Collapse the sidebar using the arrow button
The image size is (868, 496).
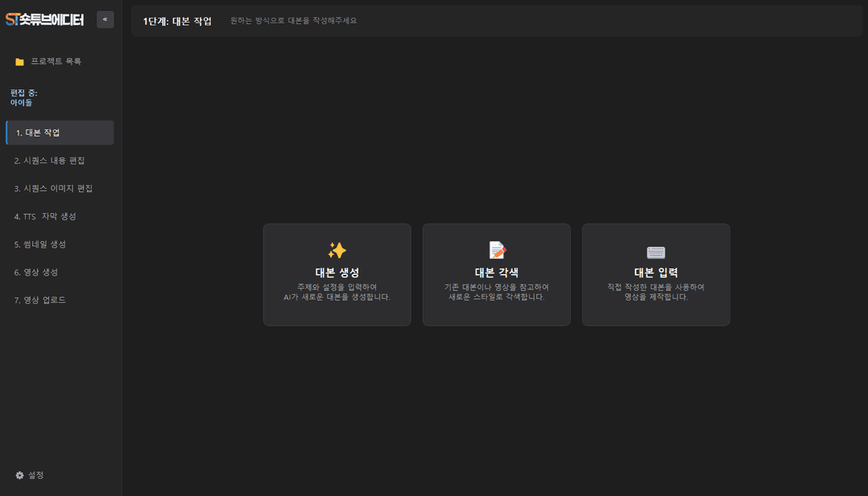pyautogui.click(x=105, y=19)
